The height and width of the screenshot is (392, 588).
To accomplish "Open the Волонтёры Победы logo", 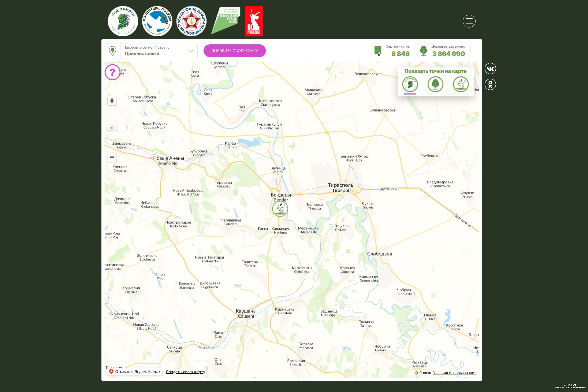I will 157,21.
